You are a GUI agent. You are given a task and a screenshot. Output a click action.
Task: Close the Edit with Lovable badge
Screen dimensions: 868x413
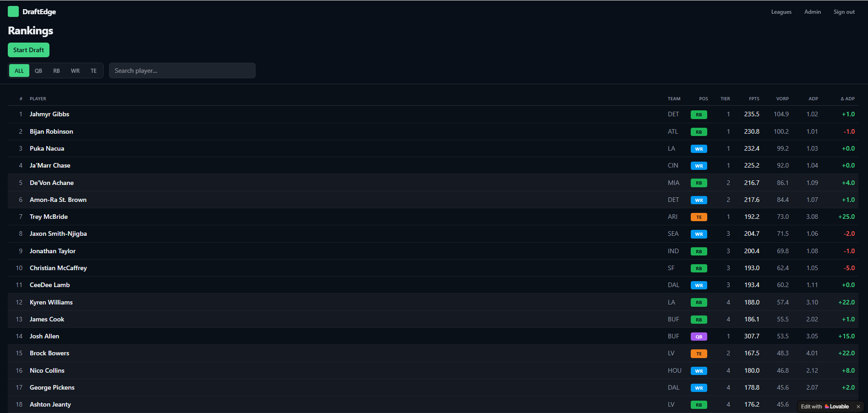tap(858, 407)
